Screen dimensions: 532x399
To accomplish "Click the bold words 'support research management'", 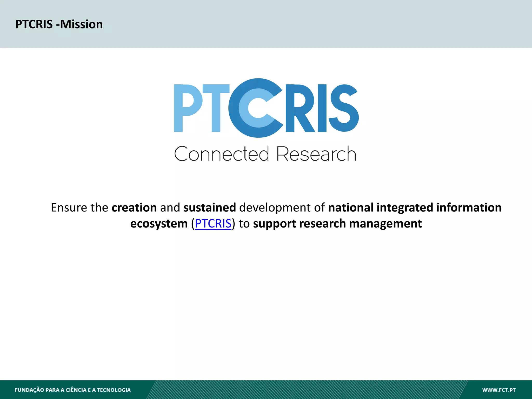I will click(x=337, y=224).
